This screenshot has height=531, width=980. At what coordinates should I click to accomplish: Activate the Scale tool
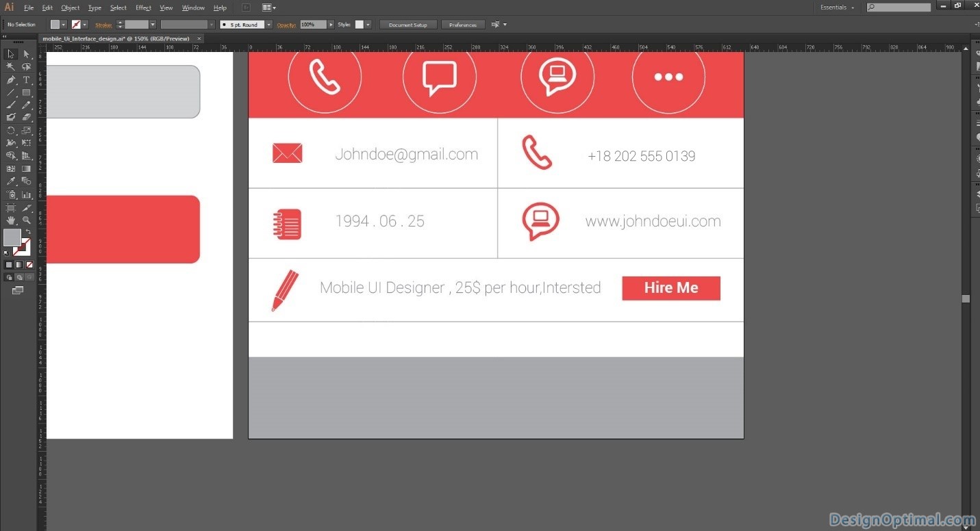click(x=26, y=130)
